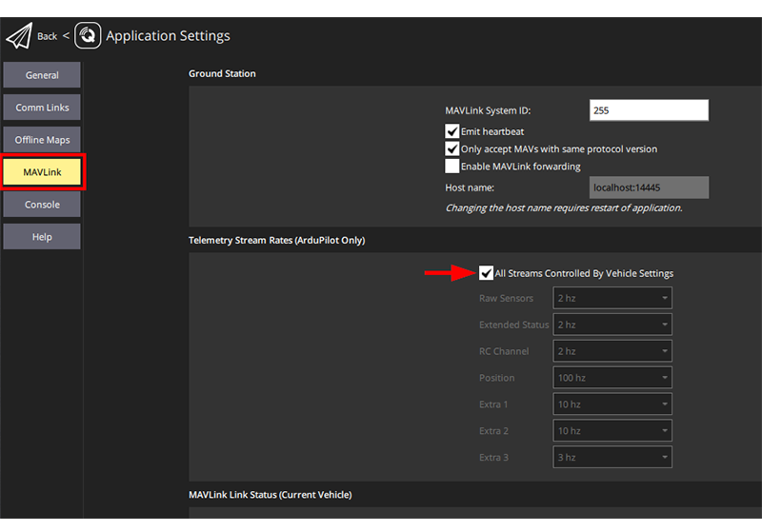Screen dimensions: 762x532
Task: Click the less-than separator after Back
Action: tap(66, 36)
